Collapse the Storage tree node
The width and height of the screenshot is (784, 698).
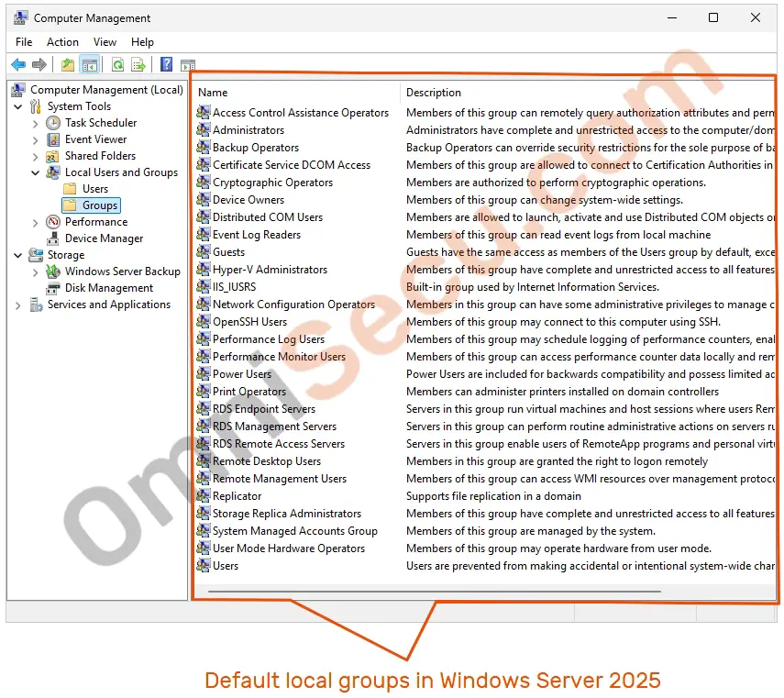tap(18, 256)
